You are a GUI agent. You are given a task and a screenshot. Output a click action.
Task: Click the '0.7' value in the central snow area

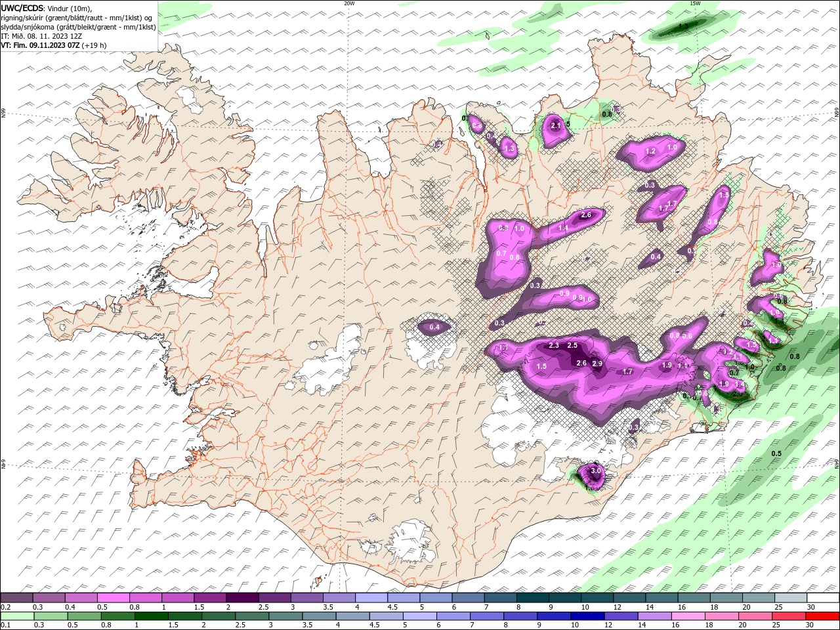point(501,253)
